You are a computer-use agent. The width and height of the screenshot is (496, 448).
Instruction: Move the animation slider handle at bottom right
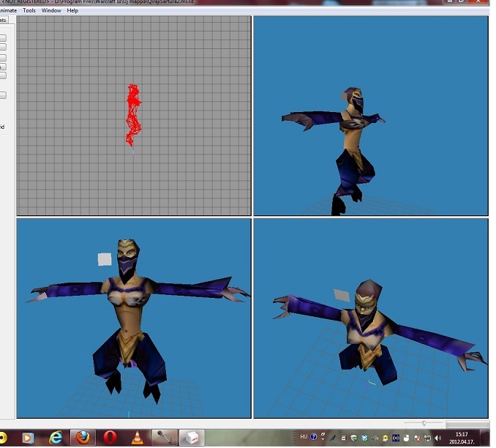(x=424, y=423)
